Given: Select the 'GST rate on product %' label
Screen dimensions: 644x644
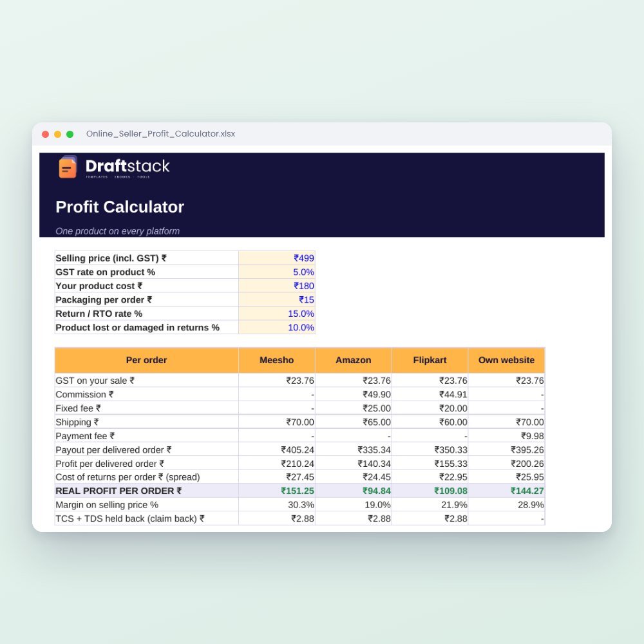Looking at the screenshot, I should (x=105, y=272).
